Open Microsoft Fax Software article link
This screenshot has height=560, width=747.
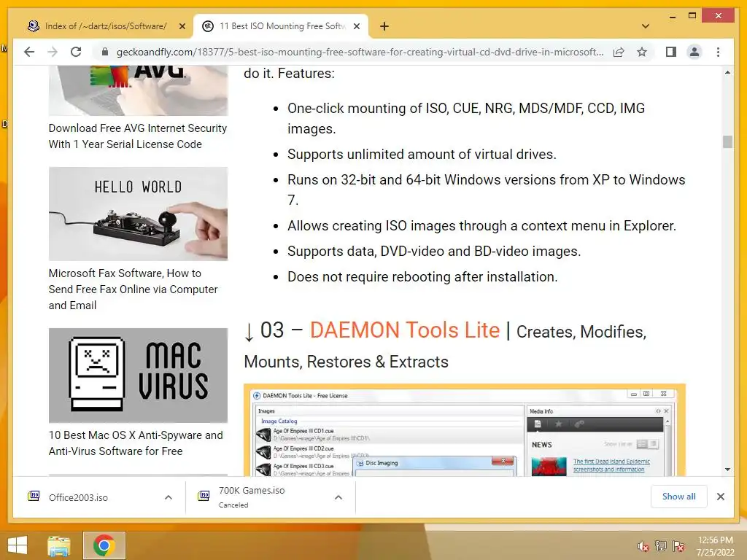tap(133, 289)
